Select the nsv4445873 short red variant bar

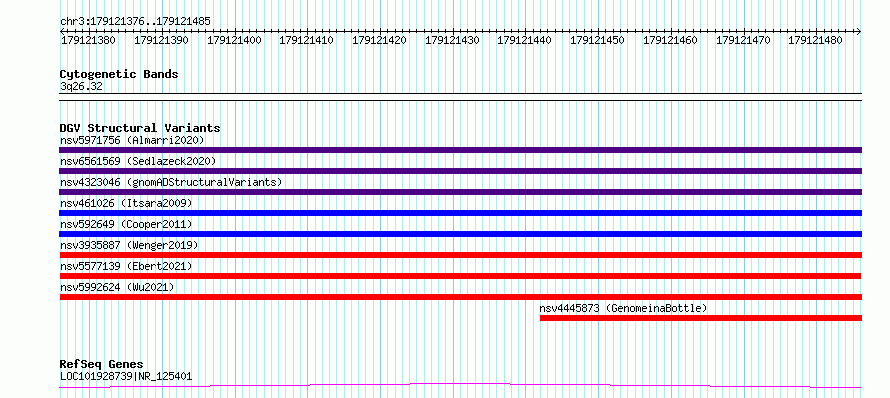(701, 318)
